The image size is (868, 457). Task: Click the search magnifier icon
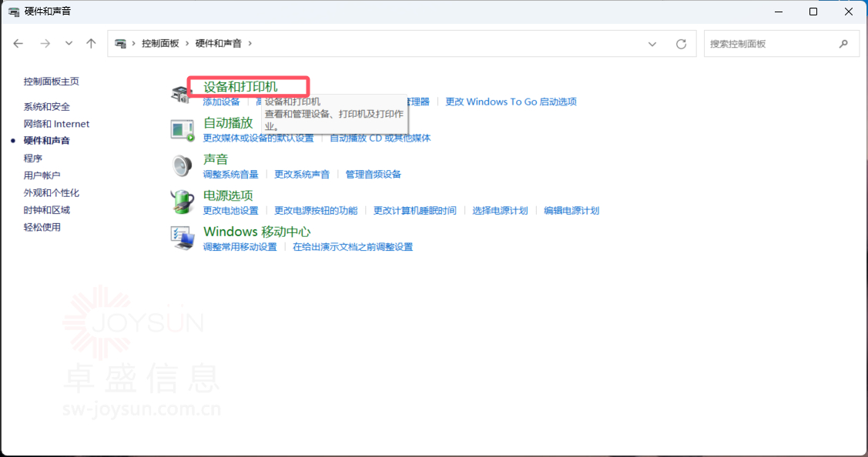pyautogui.click(x=843, y=44)
